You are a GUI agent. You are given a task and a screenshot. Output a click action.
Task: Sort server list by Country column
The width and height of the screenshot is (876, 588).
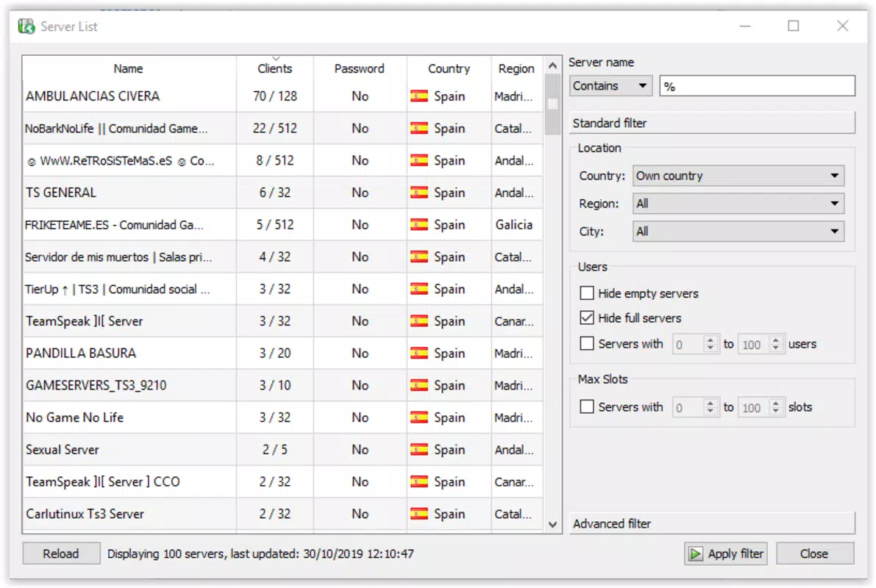(x=449, y=68)
